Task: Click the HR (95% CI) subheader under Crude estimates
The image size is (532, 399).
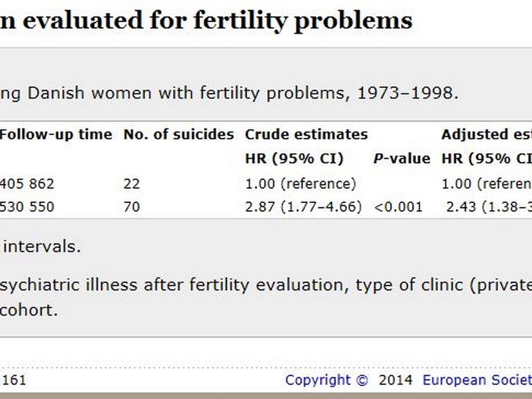Action: pos(294,159)
